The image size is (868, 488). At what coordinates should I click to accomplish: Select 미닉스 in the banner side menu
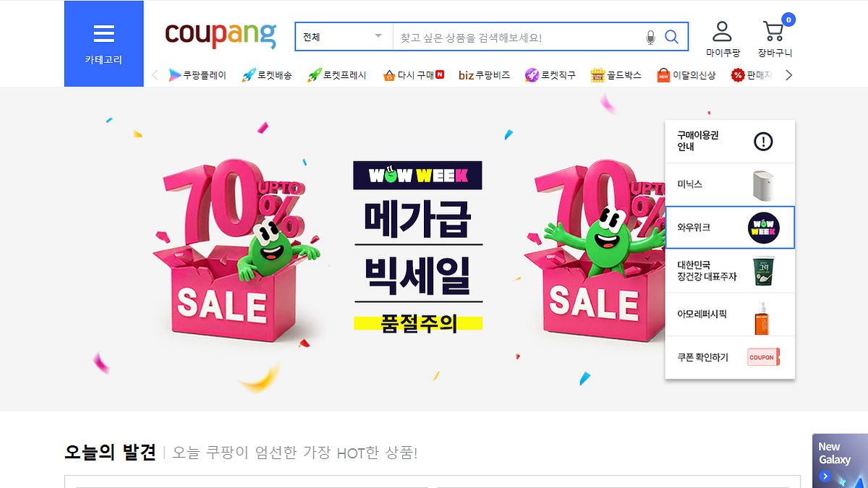click(x=730, y=184)
